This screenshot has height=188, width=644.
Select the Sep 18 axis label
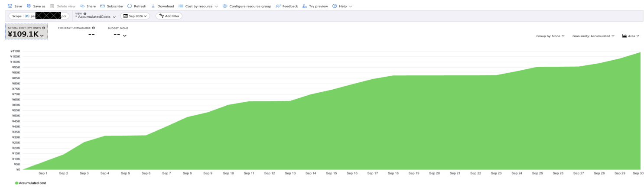(393, 173)
